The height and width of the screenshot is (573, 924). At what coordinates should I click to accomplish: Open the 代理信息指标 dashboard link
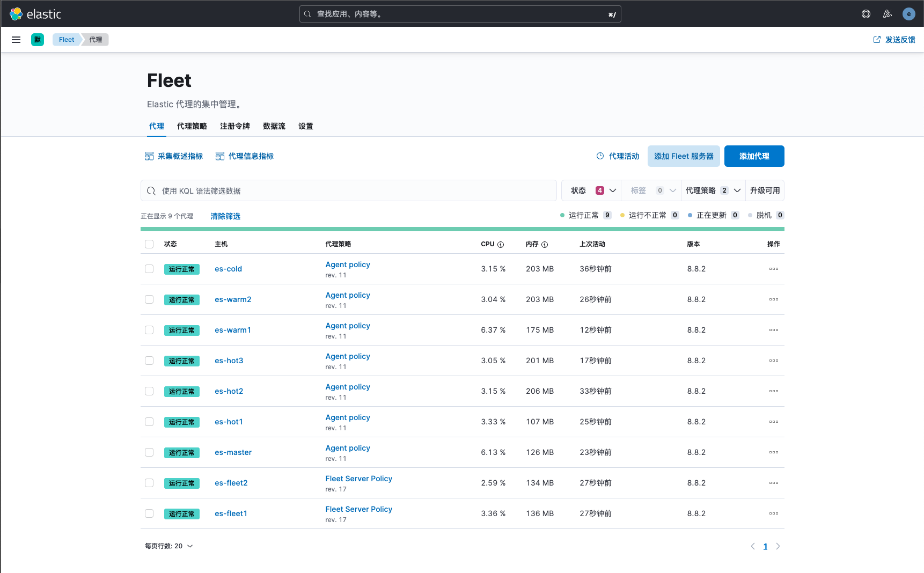[245, 156]
